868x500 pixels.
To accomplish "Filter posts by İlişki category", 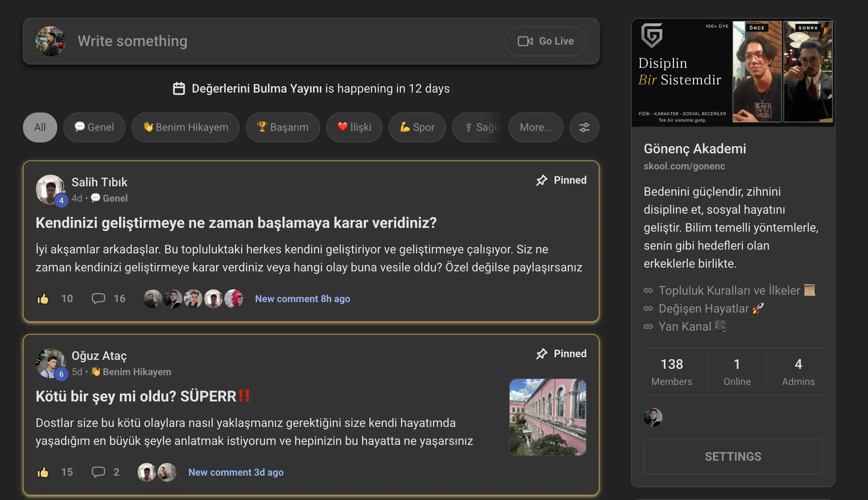I will [x=354, y=127].
